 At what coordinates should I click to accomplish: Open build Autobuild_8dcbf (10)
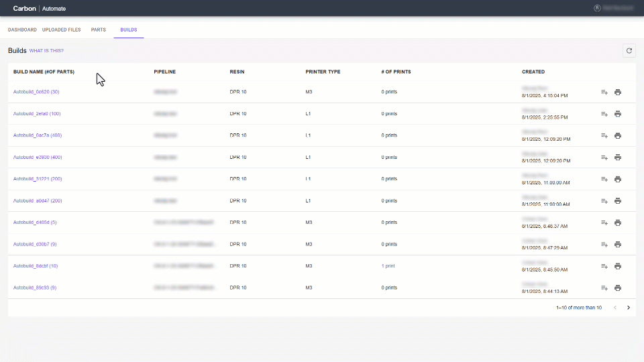(x=36, y=266)
